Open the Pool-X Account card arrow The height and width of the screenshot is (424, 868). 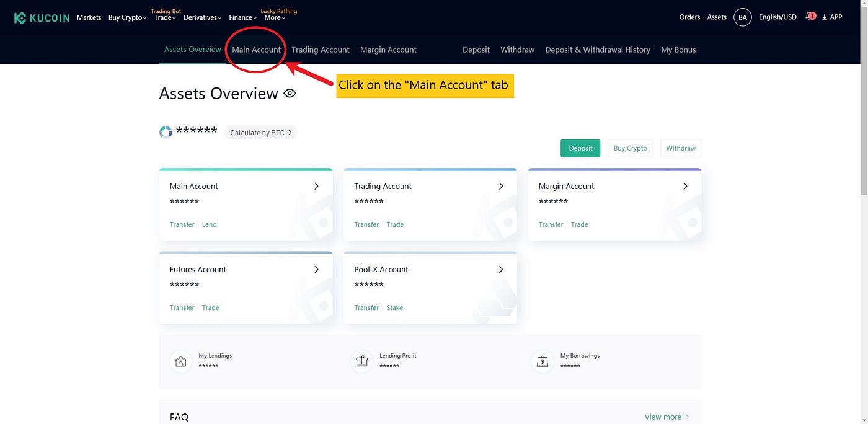(501, 269)
